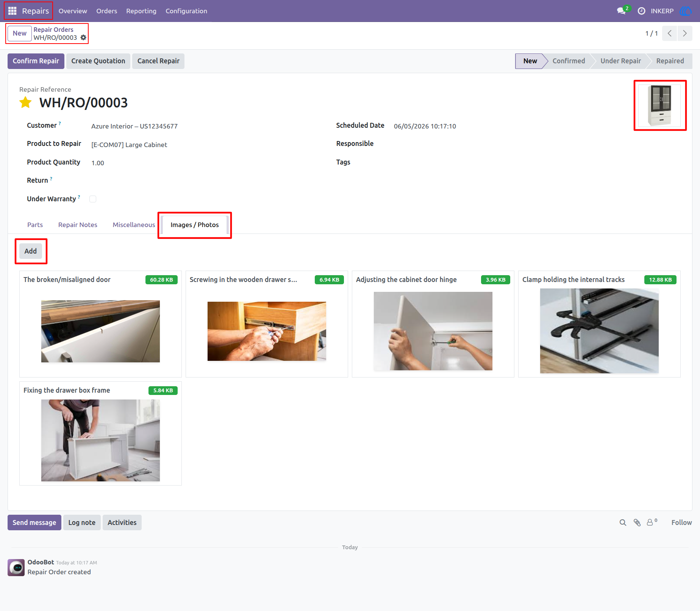Switch to the Parts tab
This screenshot has height=611, width=700.
click(35, 225)
